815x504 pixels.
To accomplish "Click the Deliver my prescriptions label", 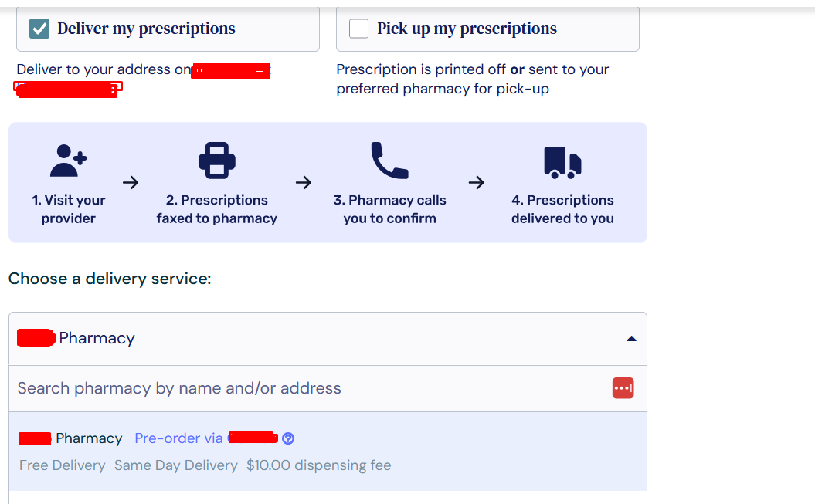I will [146, 29].
